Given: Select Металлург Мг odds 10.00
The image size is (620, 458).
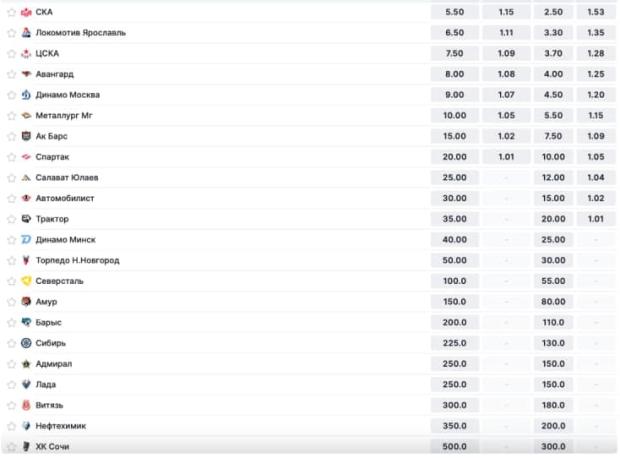Looking at the screenshot, I should (455, 115).
